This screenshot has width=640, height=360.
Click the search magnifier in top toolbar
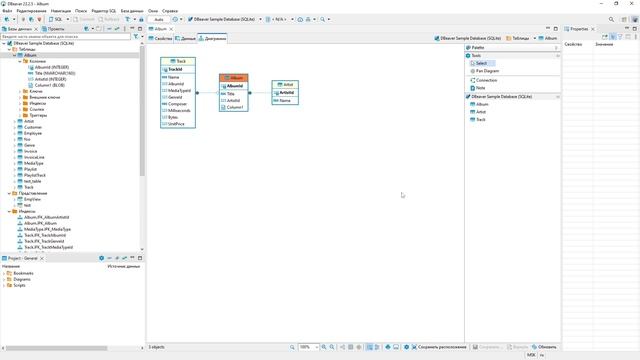click(x=322, y=19)
